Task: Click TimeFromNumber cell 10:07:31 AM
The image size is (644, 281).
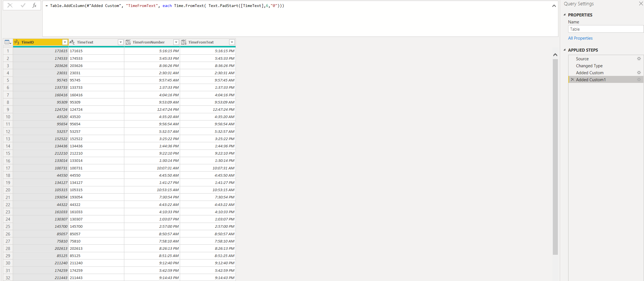Action: click(x=152, y=168)
